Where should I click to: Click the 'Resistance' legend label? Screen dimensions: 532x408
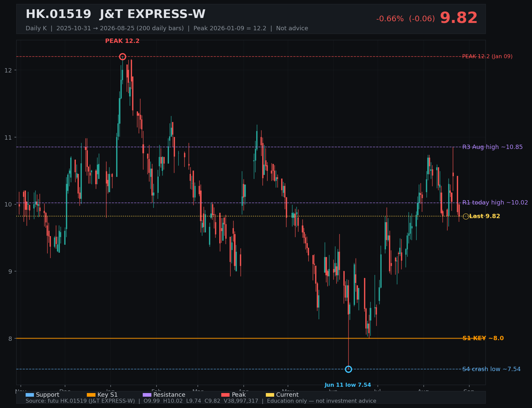[x=169, y=395]
